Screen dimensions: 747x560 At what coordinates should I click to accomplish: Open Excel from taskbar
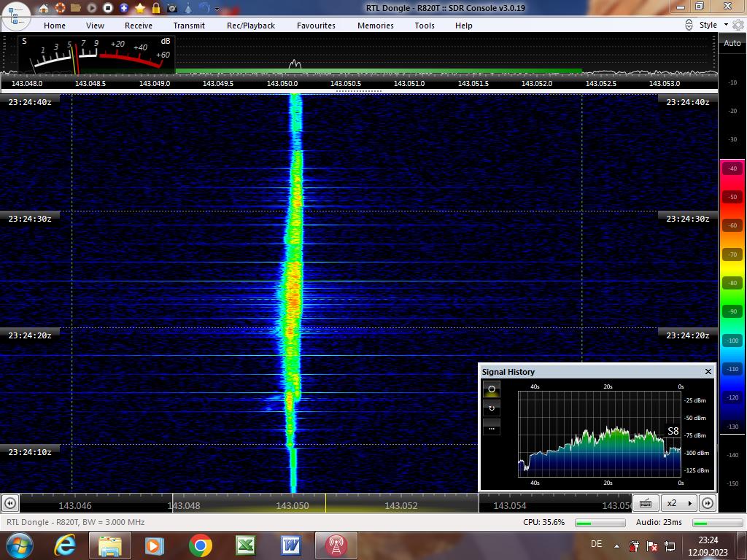(246, 545)
